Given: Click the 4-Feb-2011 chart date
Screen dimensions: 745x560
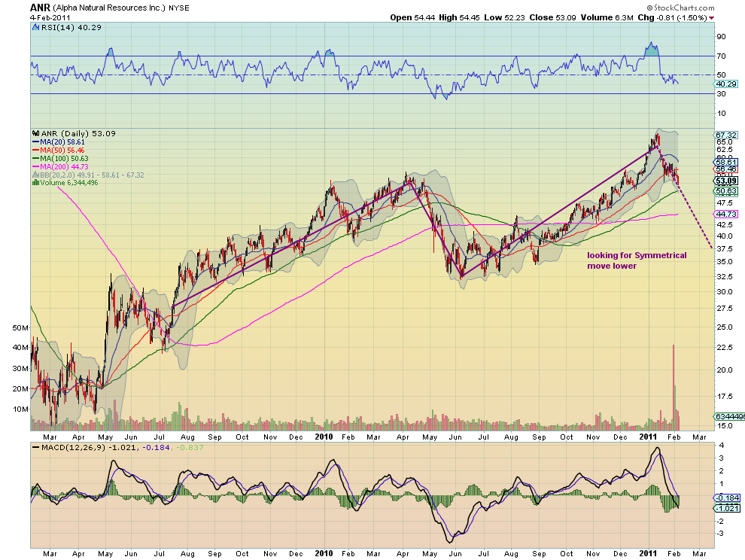Looking at the screenshot, I should click(50, 17).
